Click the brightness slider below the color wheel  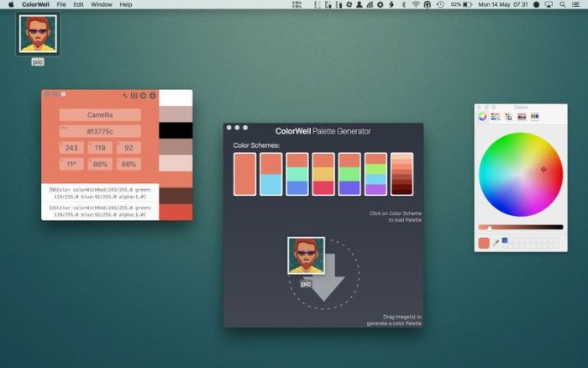click(x=521, y=227)
